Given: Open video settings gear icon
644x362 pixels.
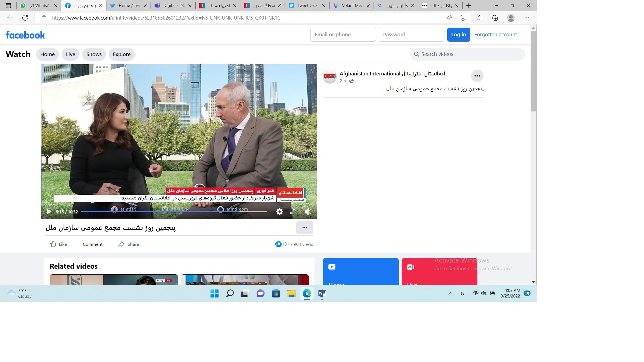Looking at the screenshot, I should pos(279,212).
